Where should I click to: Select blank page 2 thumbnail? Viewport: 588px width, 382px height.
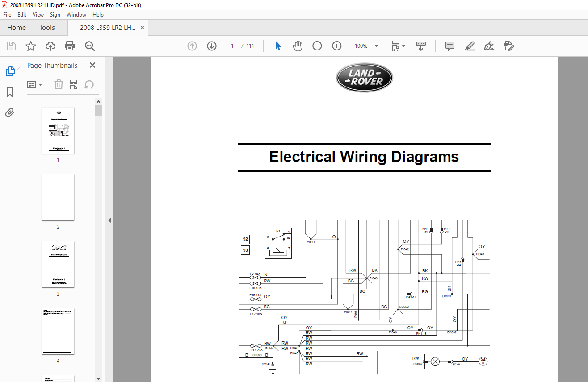58,197
